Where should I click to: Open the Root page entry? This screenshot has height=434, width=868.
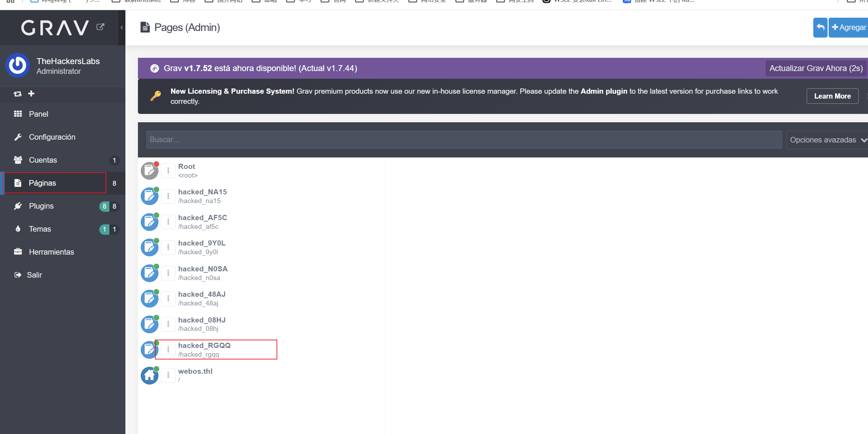click(187, 166)
